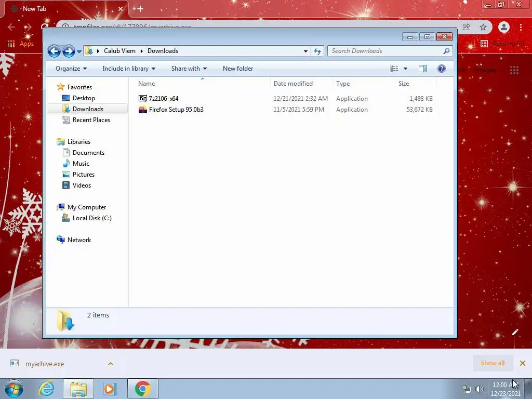Close Chrome's downloads bar

523,363
